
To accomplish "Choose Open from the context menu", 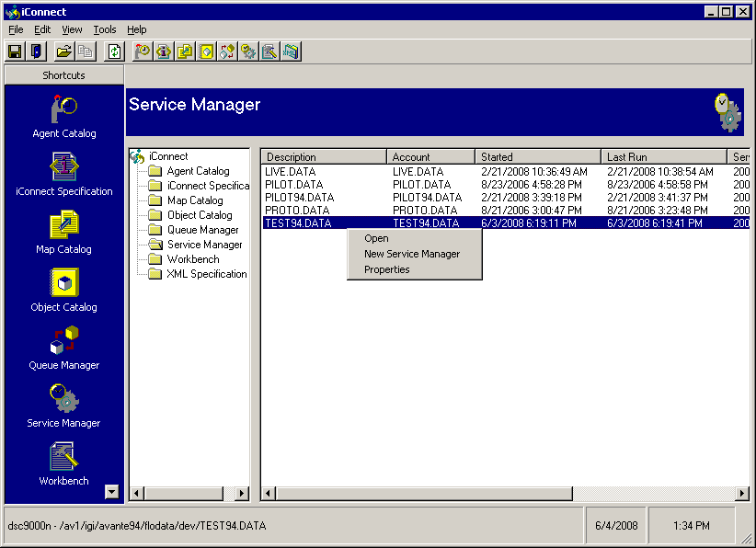I will tap(376, 238).
